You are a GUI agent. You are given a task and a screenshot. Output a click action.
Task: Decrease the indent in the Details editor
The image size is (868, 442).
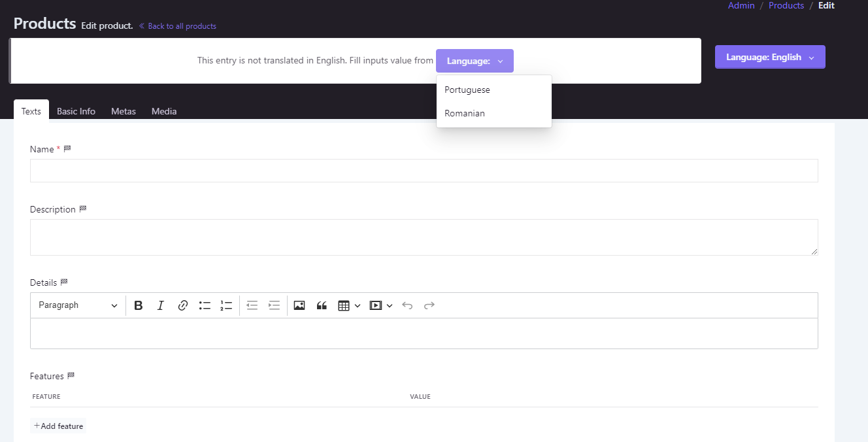click(252, 305)
